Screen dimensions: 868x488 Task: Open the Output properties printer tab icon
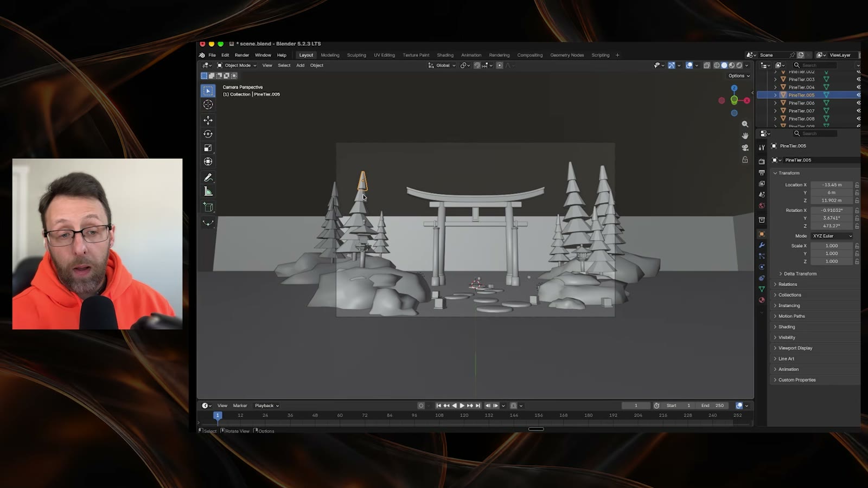pyautogui.click(x=762, y=172)
